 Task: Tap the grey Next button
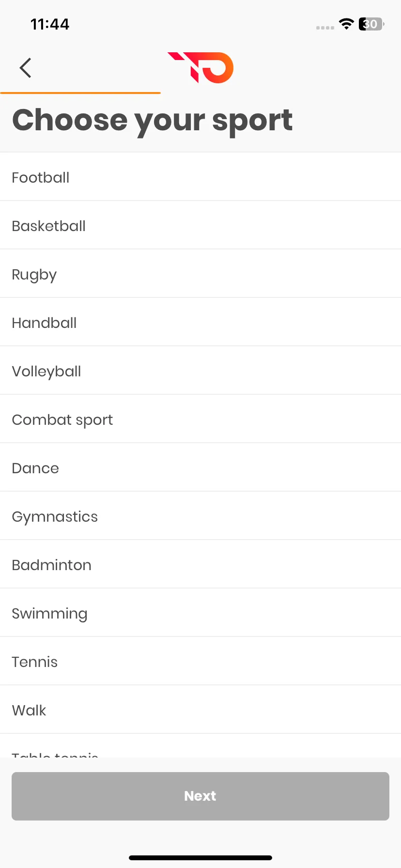pyautogui.click(x=200, y=796)
